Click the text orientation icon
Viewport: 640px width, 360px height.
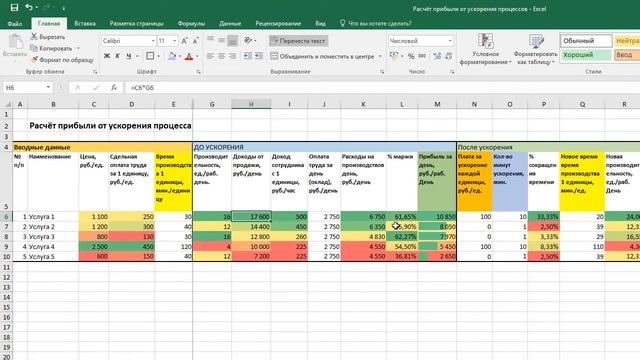[x=248, y=40]
